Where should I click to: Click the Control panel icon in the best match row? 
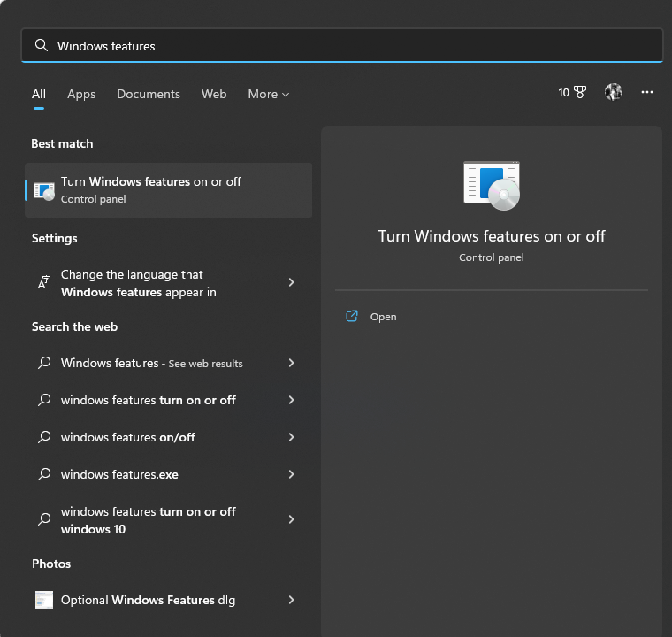point(44,191)
